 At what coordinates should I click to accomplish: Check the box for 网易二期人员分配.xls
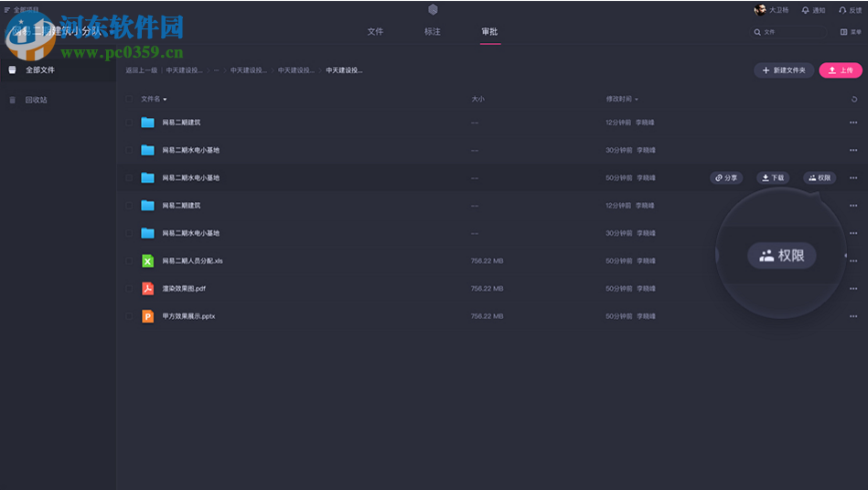click(129, 261)
